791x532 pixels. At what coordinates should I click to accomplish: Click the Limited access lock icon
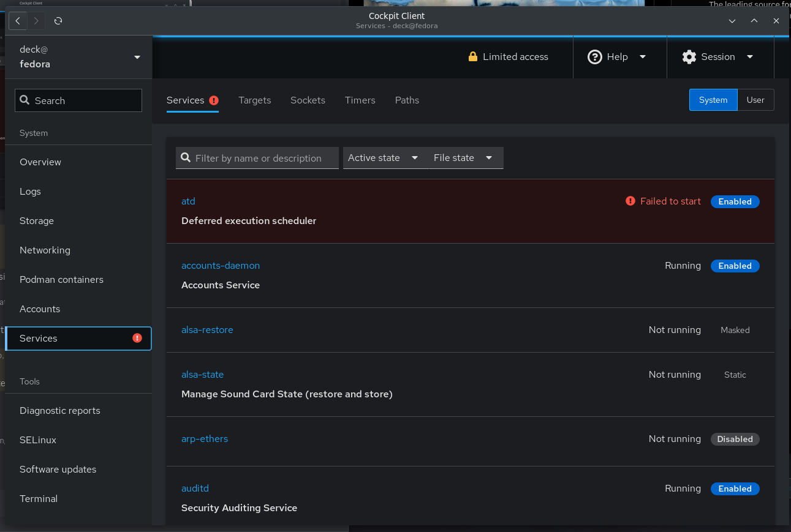click(472, 56)
